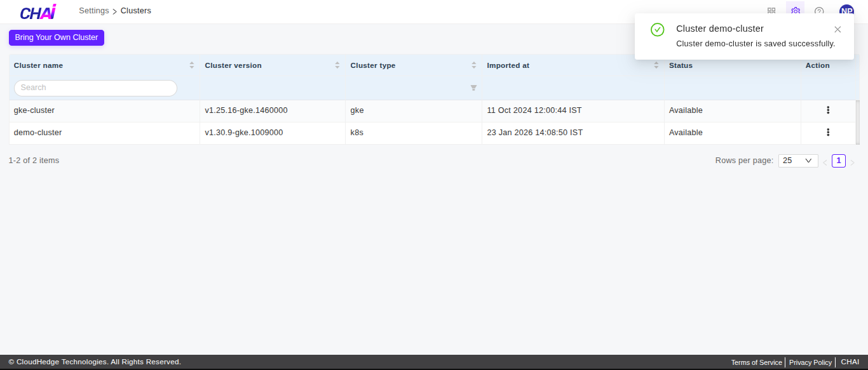Click Bring Your Own Cluster button
The image size is (868, 370).
point(57,37)
